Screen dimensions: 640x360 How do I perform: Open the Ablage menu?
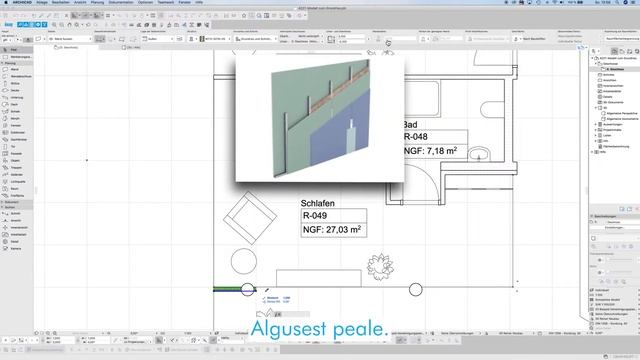pyautogui.click(x=42, y=2)
